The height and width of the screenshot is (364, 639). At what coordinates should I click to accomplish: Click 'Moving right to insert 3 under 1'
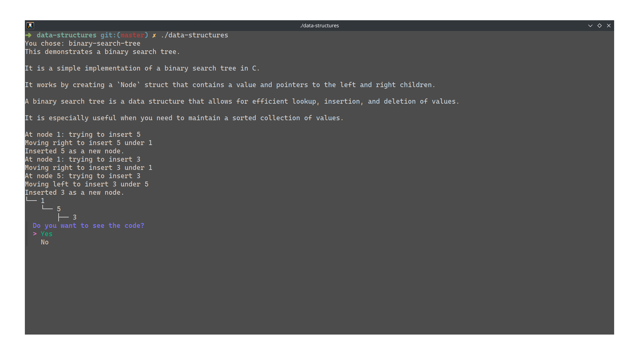coord(88,167)
